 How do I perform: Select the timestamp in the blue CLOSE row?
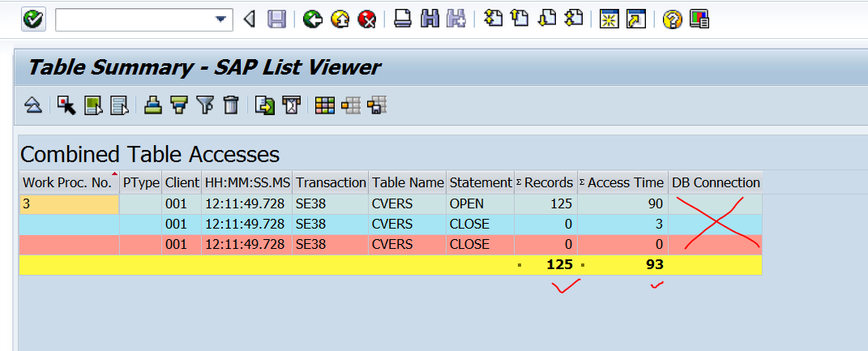point(247,225)
